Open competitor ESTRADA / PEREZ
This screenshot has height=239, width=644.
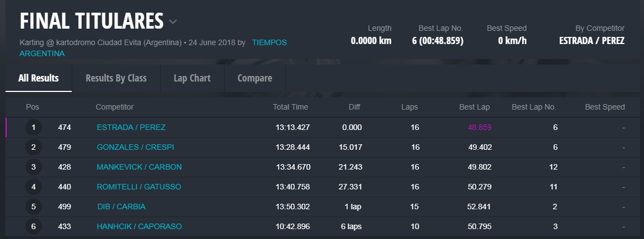(131, 127)
